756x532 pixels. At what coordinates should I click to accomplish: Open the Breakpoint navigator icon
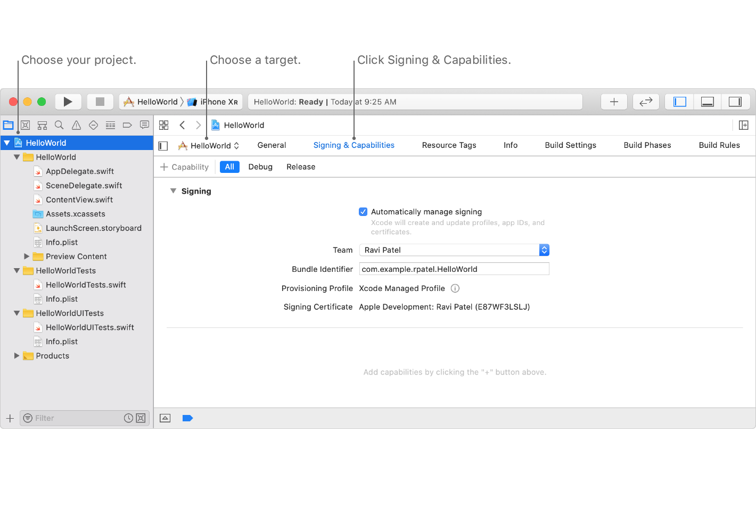pyautogui.click(x=127, y=125)
